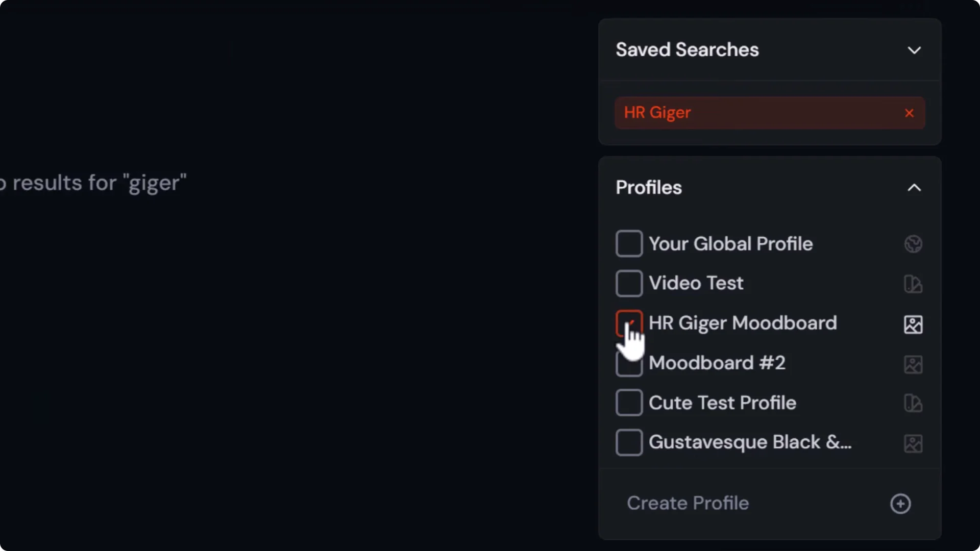Open the Profiles panel header
The width and height of the screenshot is (980, 551).
point(649,188)
